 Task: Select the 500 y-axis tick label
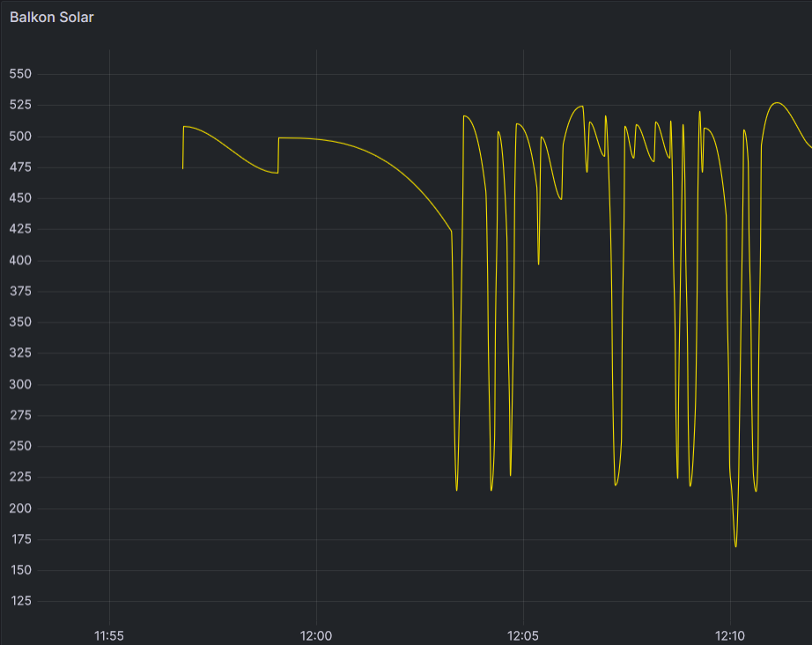pyautogui.click(x=21, y=137)
